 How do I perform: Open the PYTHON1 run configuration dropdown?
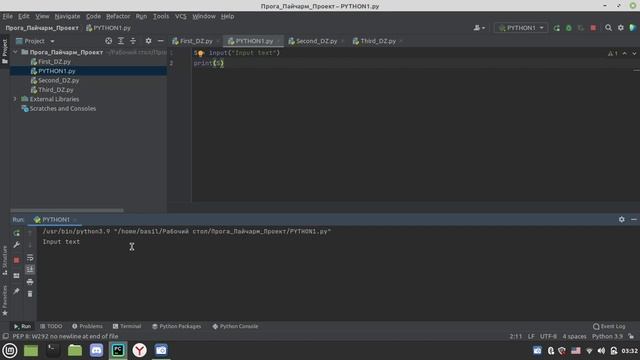click(521, 28)
